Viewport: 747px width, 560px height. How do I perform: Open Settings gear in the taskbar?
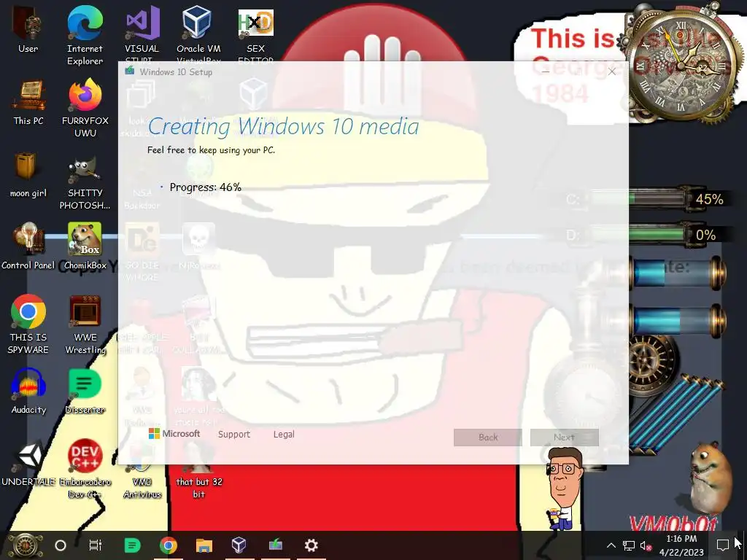[x=311, y=545]
